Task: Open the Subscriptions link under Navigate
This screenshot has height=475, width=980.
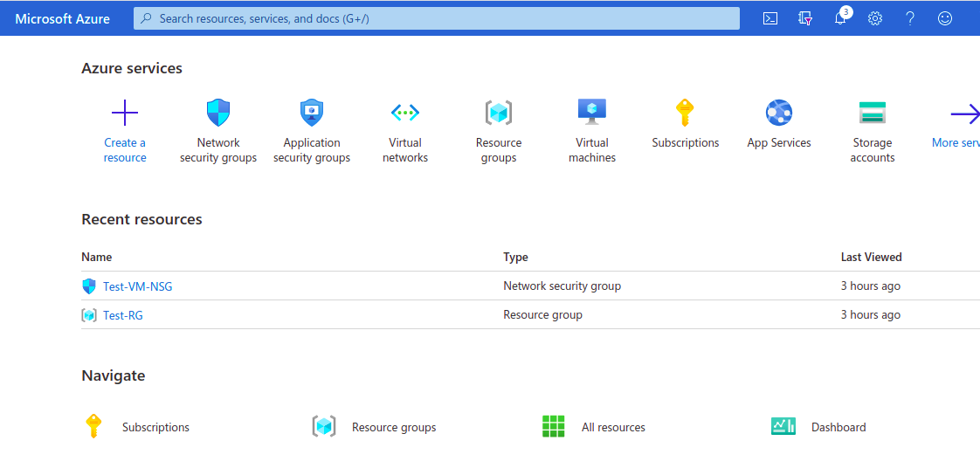Action: (x=155, y=428)
